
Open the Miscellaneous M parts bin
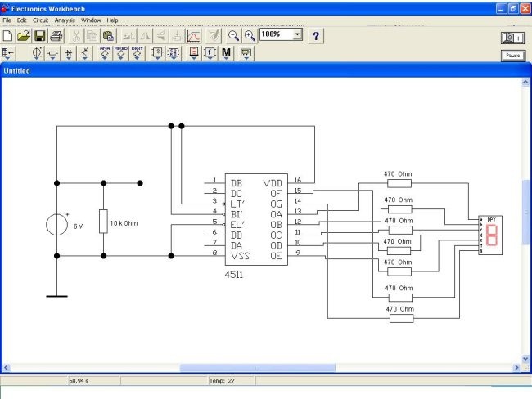click(x=226, y=53)
